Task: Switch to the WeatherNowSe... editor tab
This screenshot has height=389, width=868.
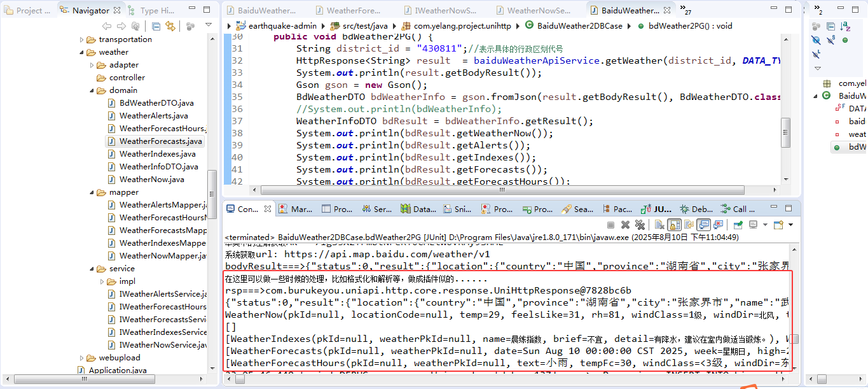Action: (x=538, y=11)
